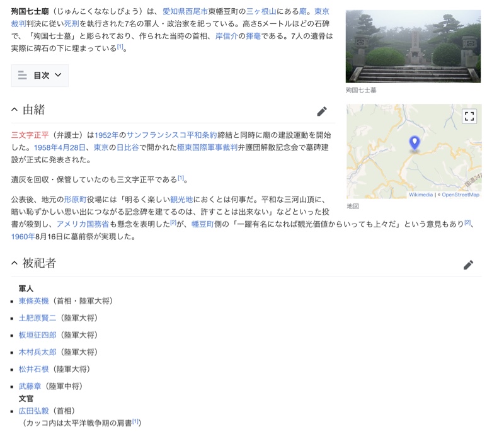Open the red link 三文字正平
Viewport: 504px width, 432px height.
tap(30, 135)
